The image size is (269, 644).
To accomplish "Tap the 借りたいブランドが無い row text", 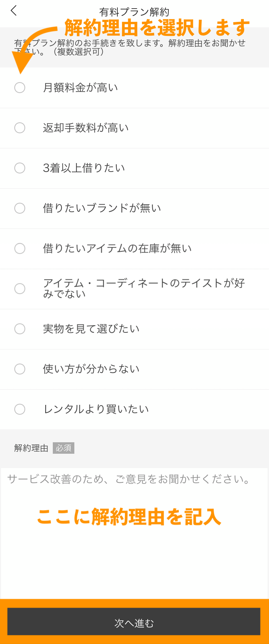I will tap(102, 208).
